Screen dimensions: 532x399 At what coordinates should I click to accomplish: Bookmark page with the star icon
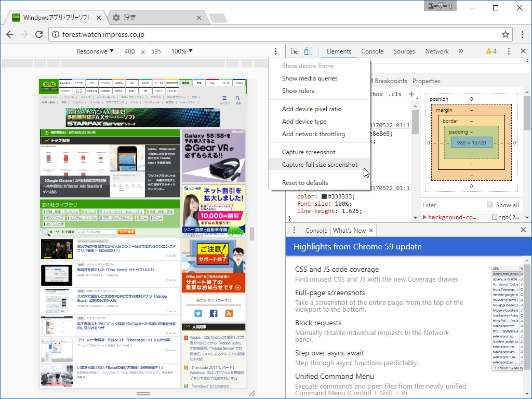pos(506,34)
